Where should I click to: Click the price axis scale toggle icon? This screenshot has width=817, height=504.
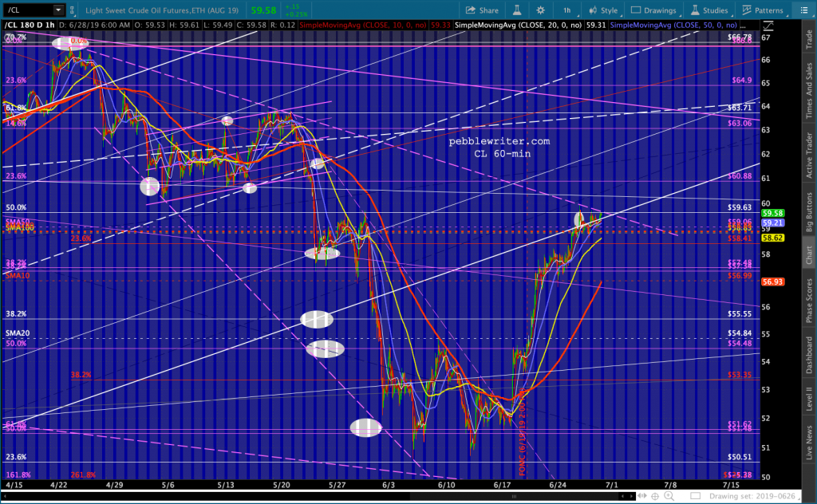click(768, 26)
